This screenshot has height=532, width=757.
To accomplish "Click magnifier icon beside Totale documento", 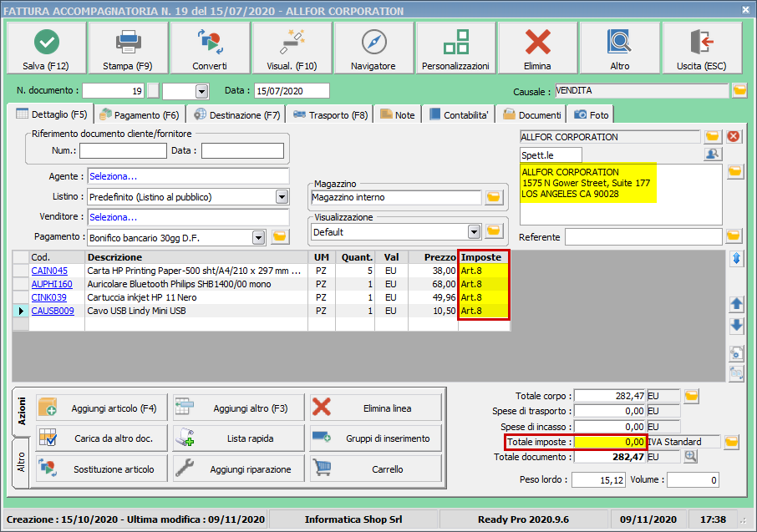I will pyautogui.click(x=691, y=457).
